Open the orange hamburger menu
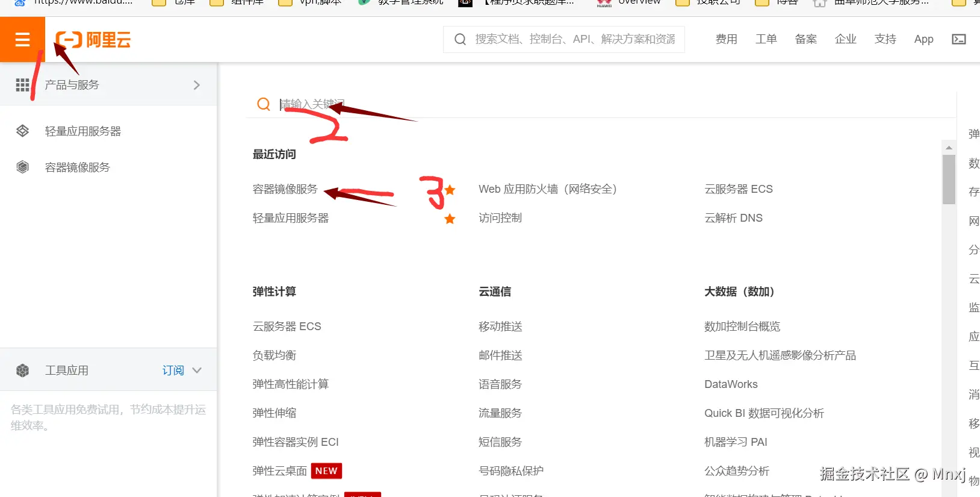 pyautogui.click(x=22, y=40)
